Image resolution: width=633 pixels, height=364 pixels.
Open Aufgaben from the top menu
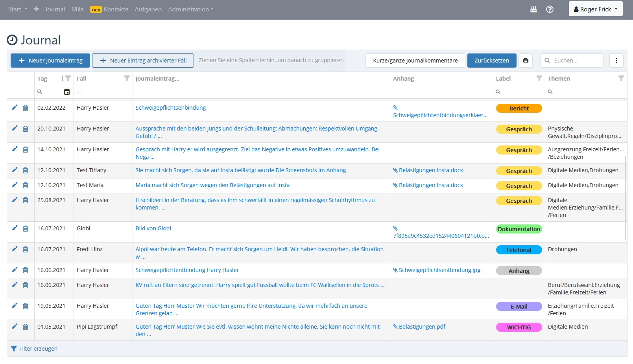coord(148,9)
